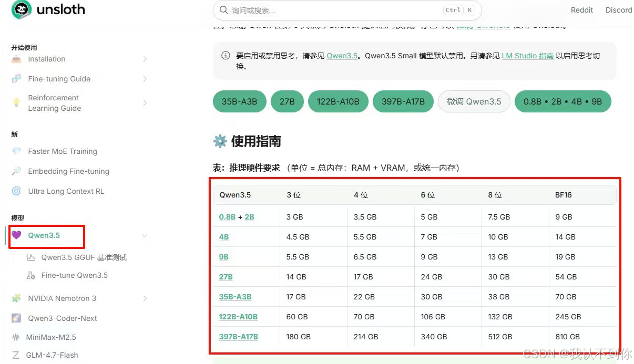Open the Discord link in header

(x=619, y=10)
